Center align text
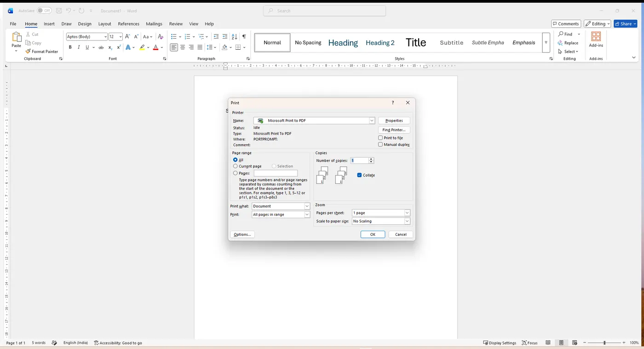 pyautogui.click(x=183, y=47)
